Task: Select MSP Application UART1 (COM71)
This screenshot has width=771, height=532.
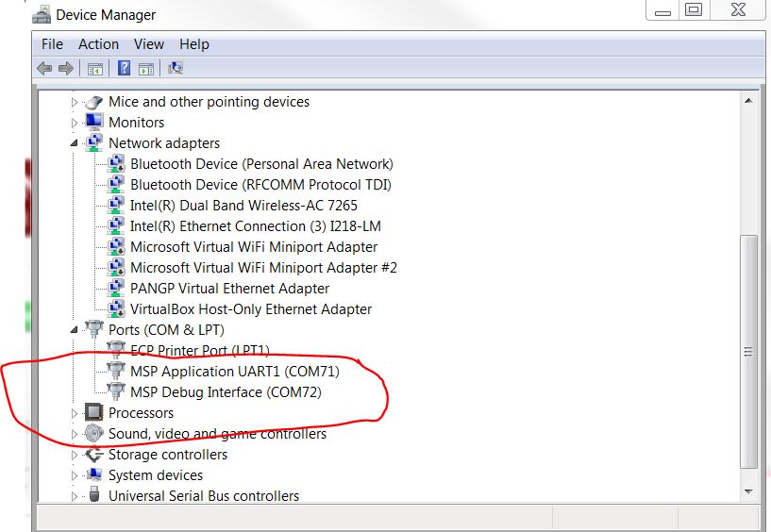Action: click(234, 372)
